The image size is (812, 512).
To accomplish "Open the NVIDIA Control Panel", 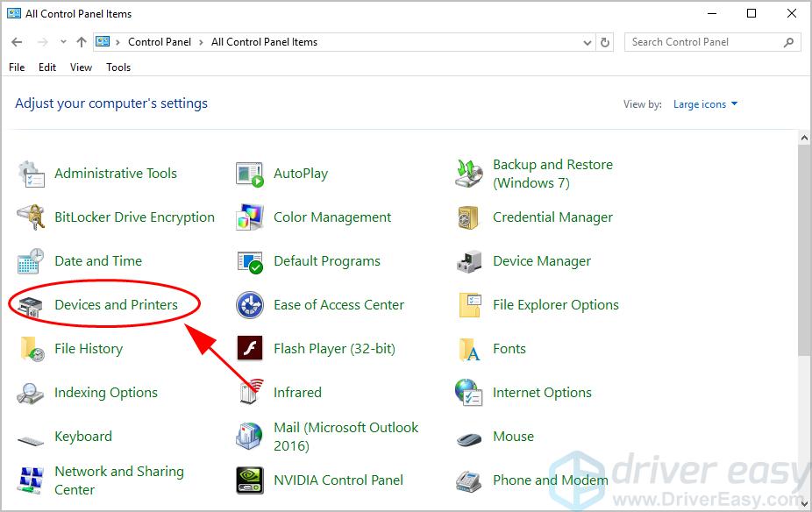I will click(x=338, y=480).
